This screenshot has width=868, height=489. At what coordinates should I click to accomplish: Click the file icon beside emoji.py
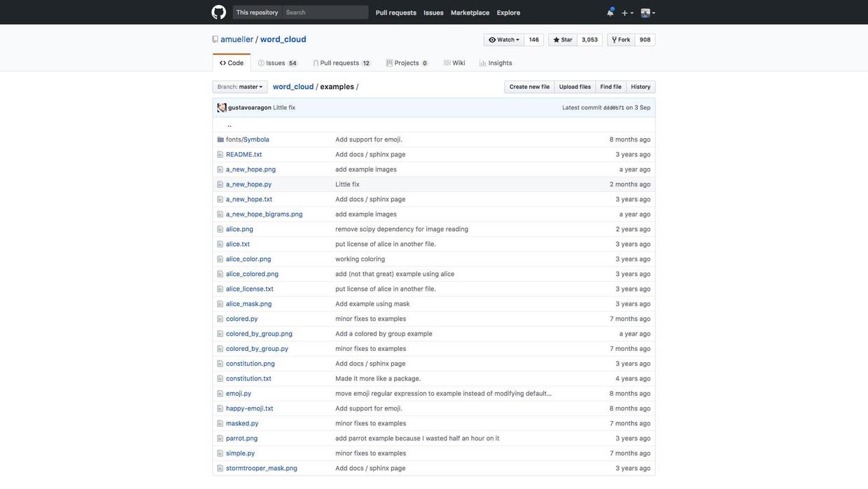point(220,394)
